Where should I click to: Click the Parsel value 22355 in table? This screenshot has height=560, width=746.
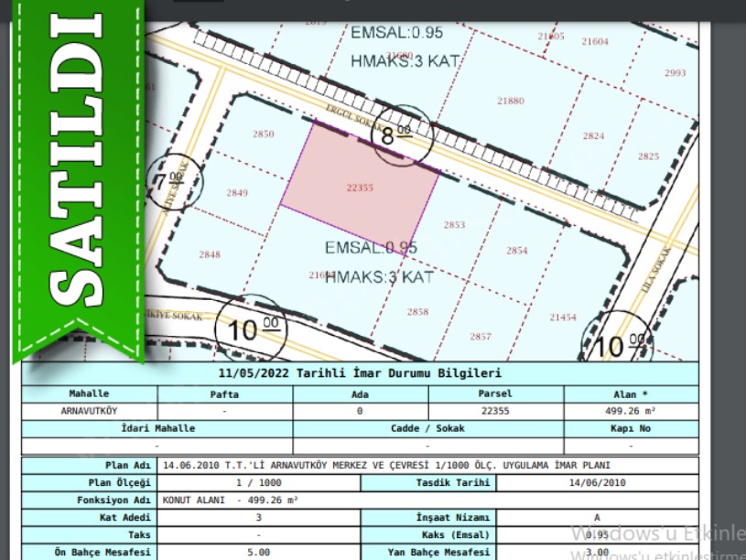pyautogui.click(x=495, y=412)
